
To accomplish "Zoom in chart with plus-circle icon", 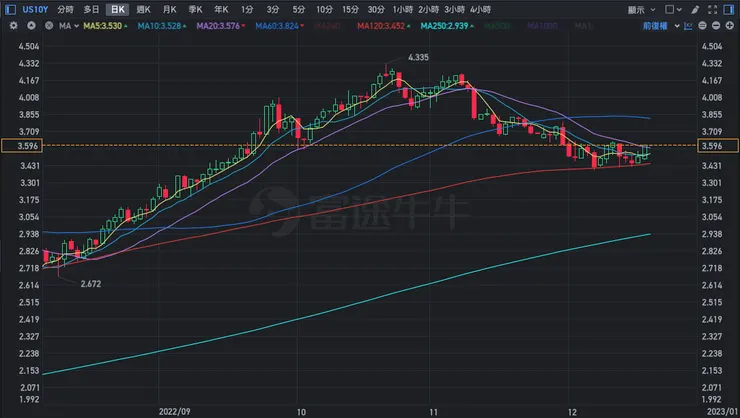I will coord(729,26).
